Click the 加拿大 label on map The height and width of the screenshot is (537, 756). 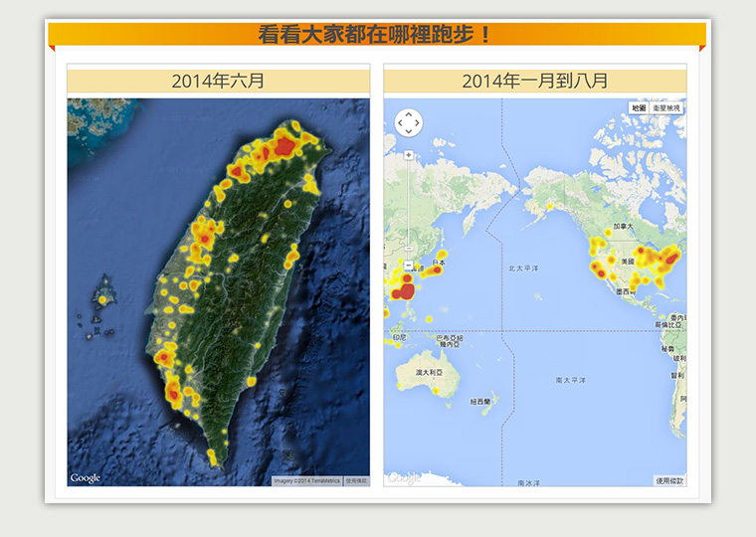623,226
